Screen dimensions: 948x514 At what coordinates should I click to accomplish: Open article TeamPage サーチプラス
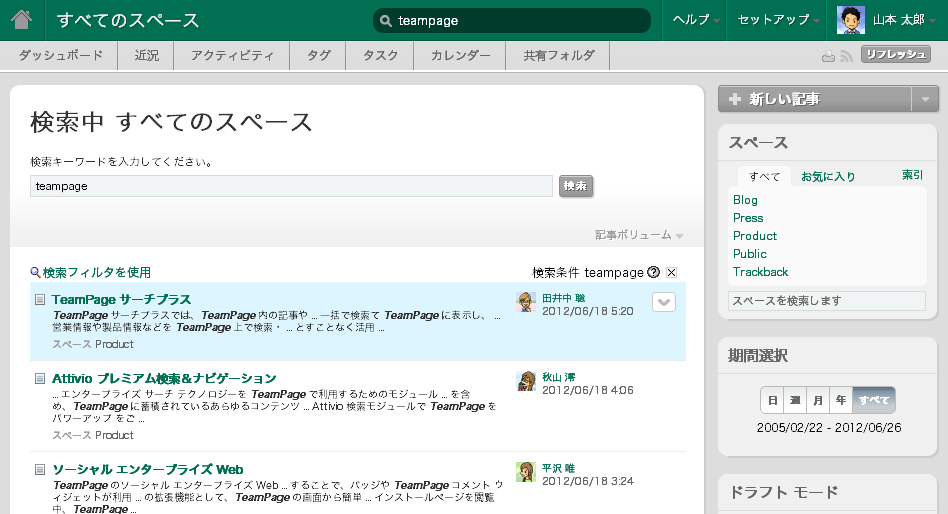pyautogui.click(x=122, y=299)
